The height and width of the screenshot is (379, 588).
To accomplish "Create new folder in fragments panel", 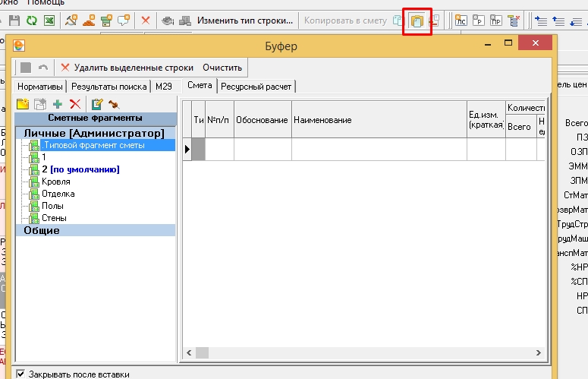I will [23, 104].
